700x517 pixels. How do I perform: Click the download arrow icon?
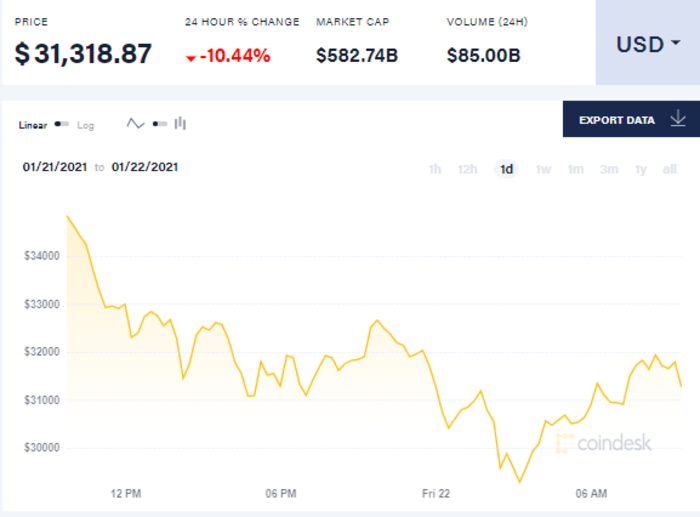(677, 120)
